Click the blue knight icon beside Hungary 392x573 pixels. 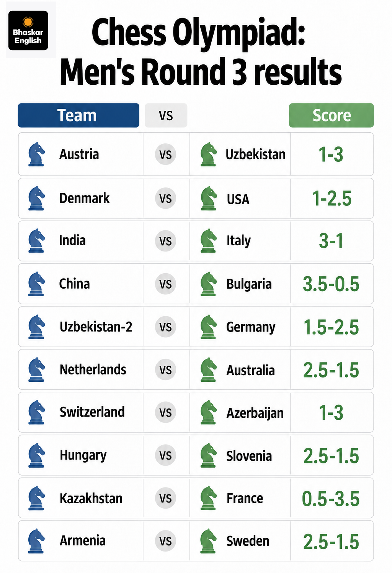coord(37,455)
